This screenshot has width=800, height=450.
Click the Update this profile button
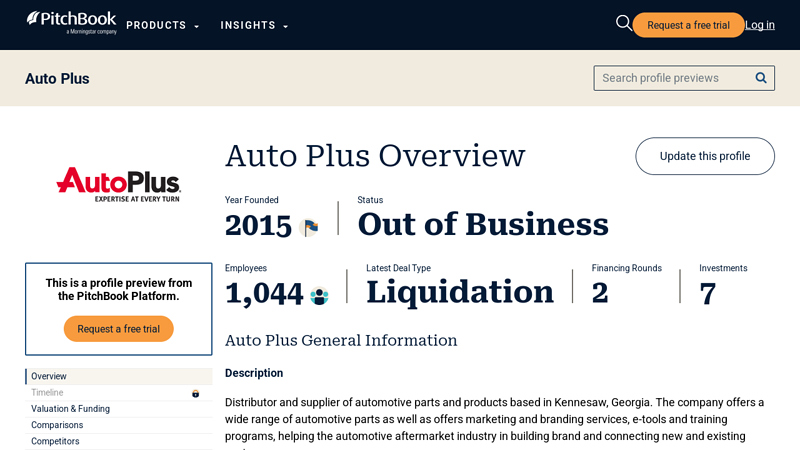[x=705, y=156]
